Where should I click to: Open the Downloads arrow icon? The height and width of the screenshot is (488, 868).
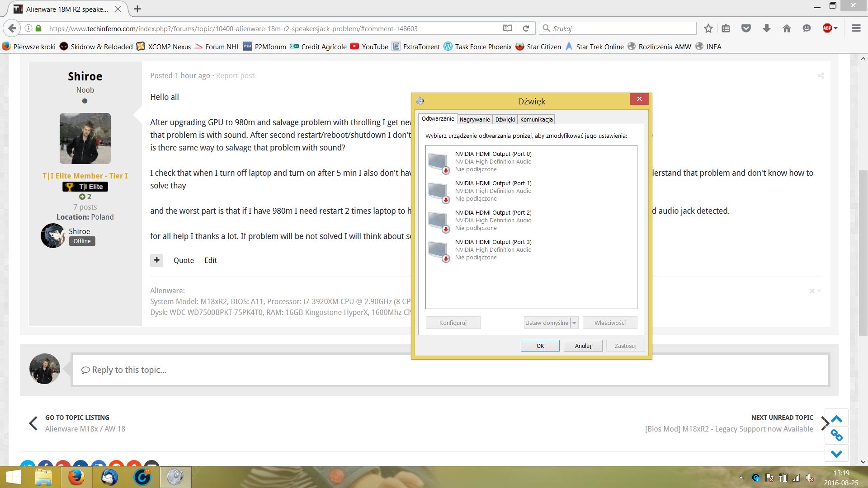[767, 28]
